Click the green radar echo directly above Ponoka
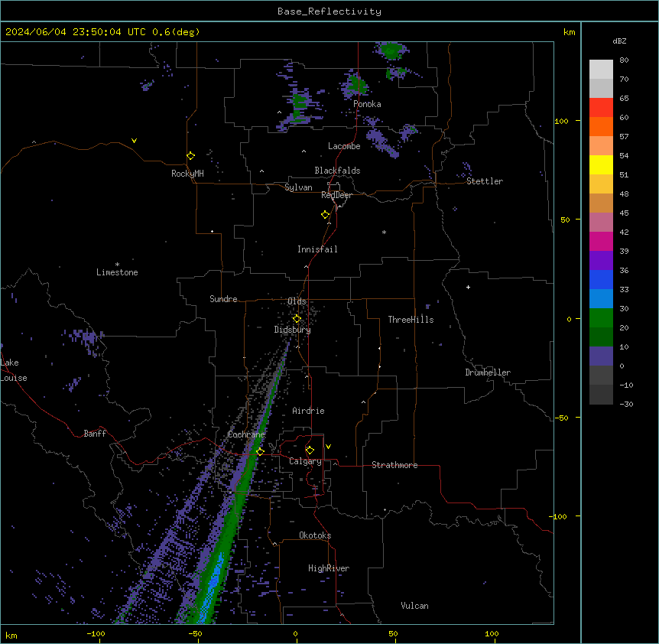 point(356,83)
